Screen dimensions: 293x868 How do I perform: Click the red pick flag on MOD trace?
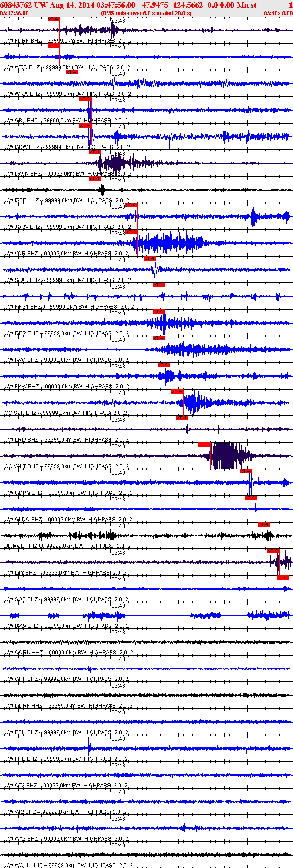[x=264, y=524]
